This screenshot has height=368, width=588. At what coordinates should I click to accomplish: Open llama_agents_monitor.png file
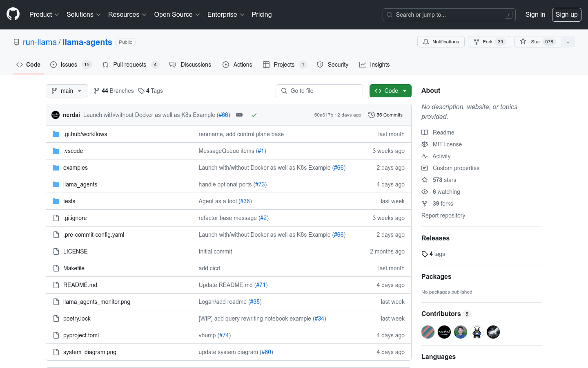click(97, 302)
